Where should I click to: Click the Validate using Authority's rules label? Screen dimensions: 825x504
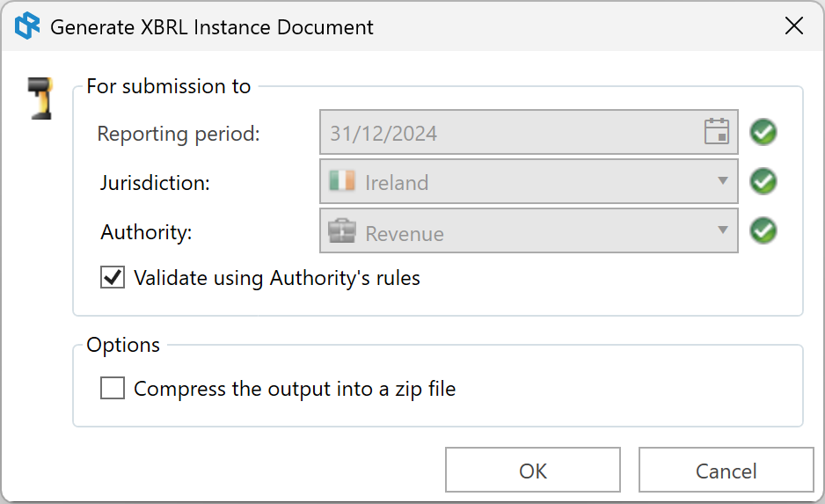277,278
